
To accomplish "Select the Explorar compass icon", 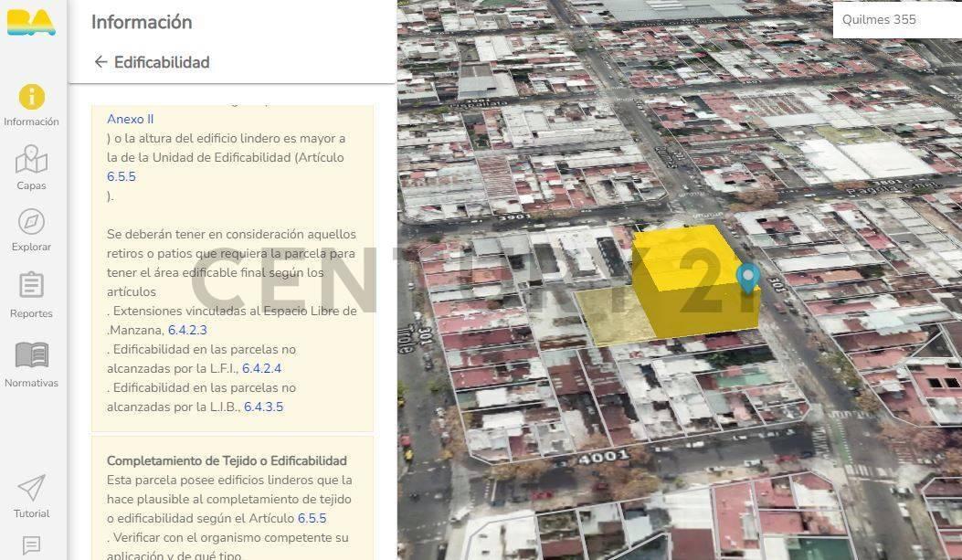I will pos(31,222).
